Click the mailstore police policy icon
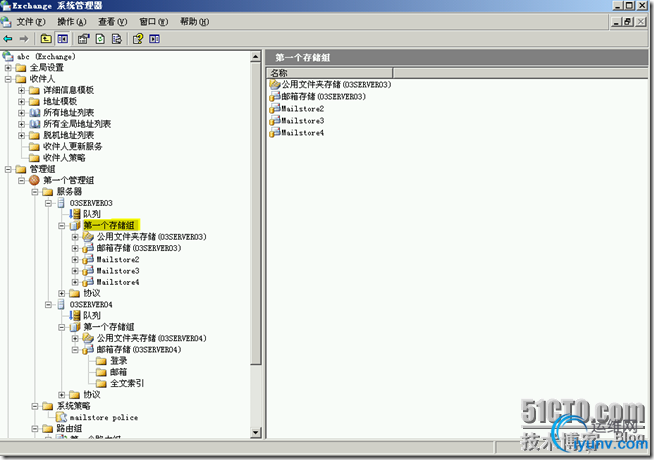 tap(61, 417)
